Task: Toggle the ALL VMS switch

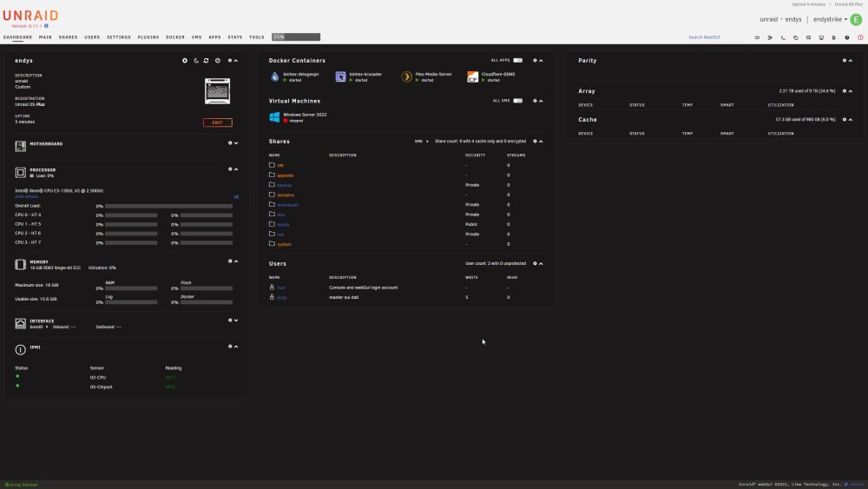Action: [x=517, y=101]
